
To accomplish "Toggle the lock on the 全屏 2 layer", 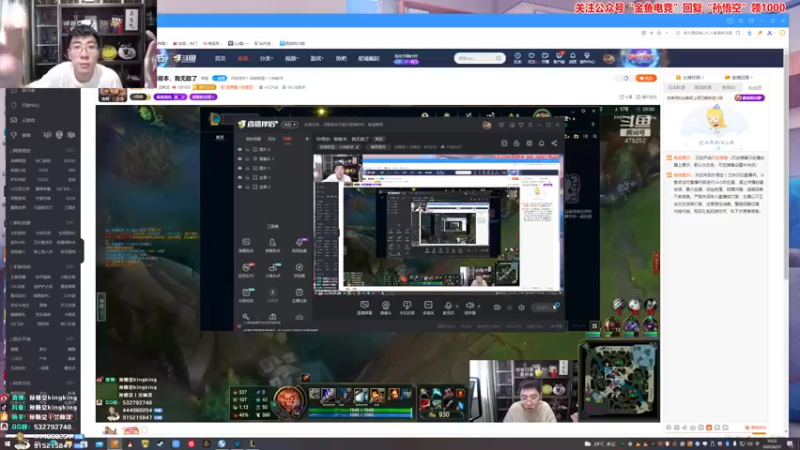I will point(247,187).
